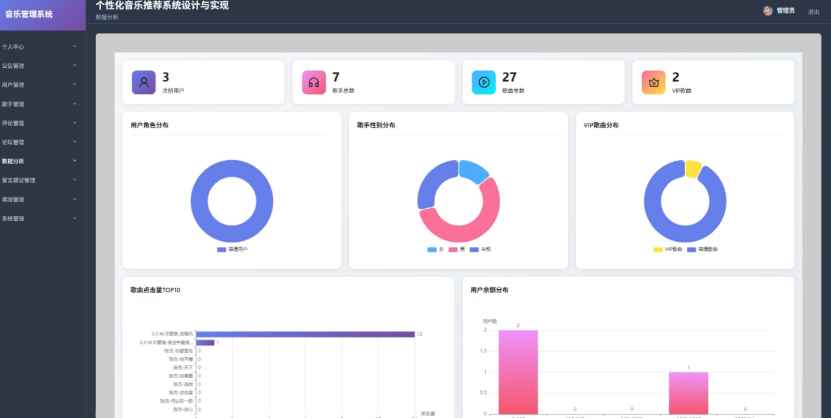Open the 个人中心 sidebar menu
The height and width of the screenshot is (418, 831).
pyautogui.click(x=42, y=47)
